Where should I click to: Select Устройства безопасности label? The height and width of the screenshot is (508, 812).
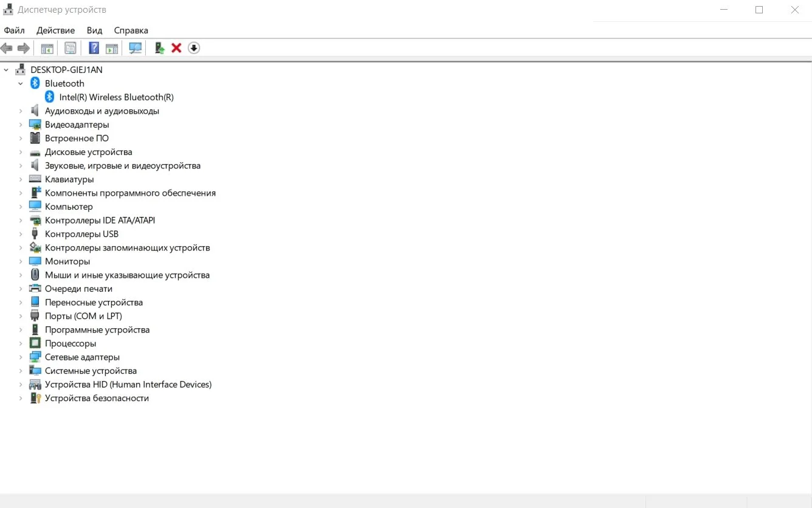click(97, 398)
